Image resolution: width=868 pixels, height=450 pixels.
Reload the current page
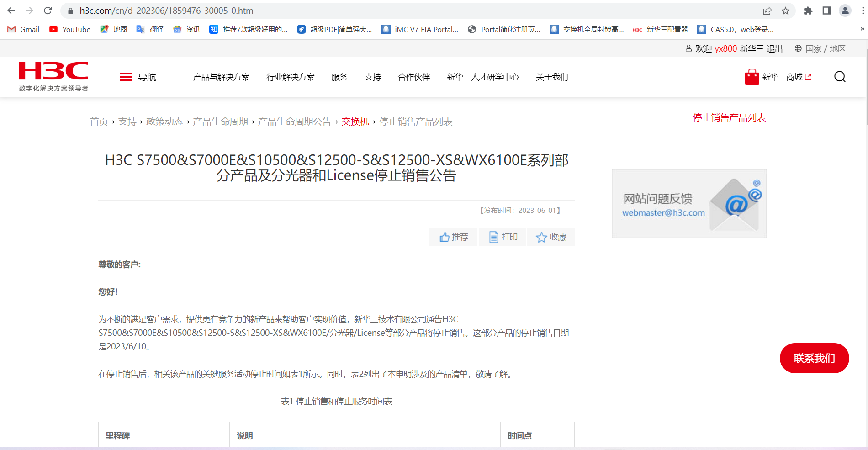48,11
